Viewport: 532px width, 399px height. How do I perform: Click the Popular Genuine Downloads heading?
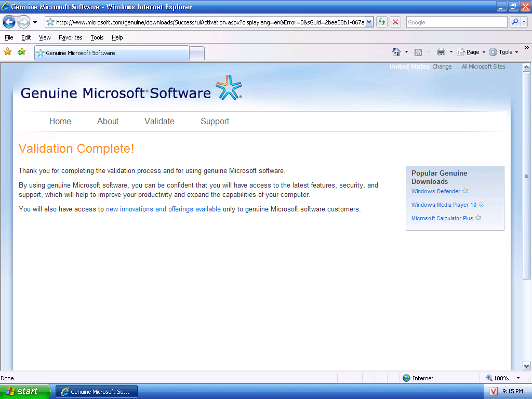click(440, 177)
